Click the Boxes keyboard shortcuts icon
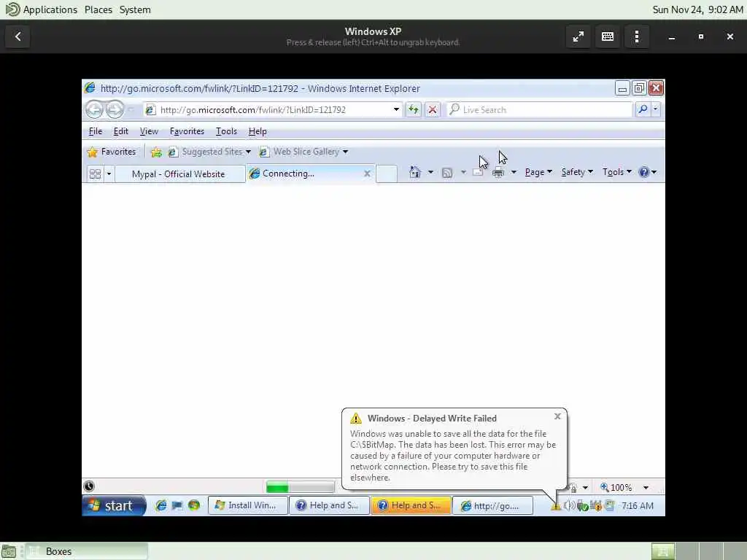Screen dimensions: 747x560 pos(608,36)
